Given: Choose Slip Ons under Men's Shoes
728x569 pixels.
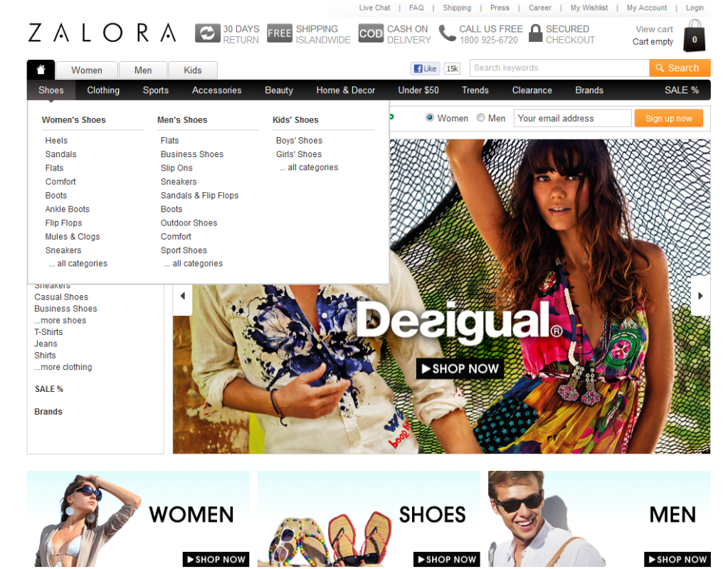Looking at the screenshot, I should tap(176, 168).
